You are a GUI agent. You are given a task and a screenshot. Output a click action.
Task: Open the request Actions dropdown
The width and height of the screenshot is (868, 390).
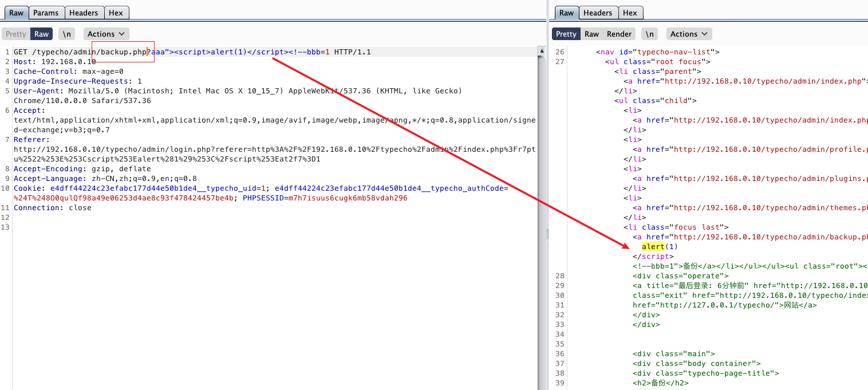coord(106,34)
